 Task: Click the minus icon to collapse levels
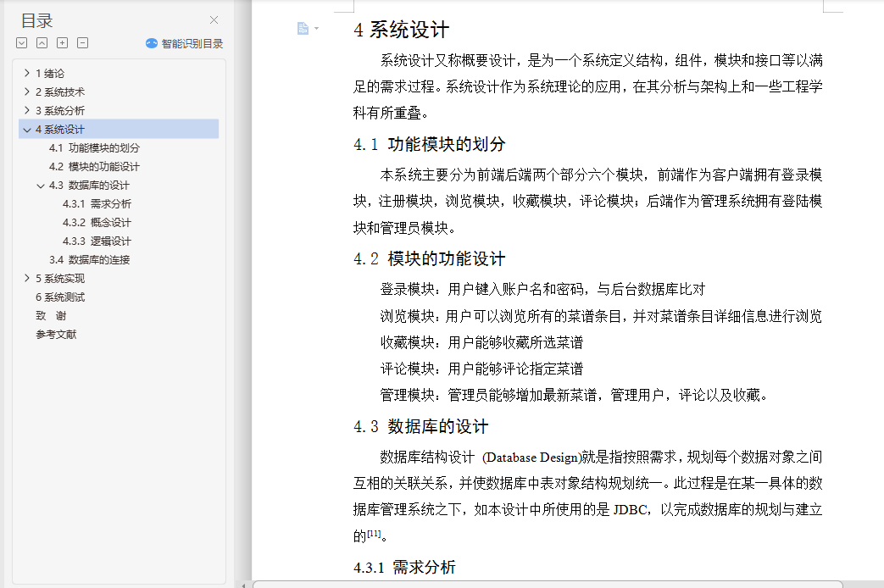coord(83,43)
